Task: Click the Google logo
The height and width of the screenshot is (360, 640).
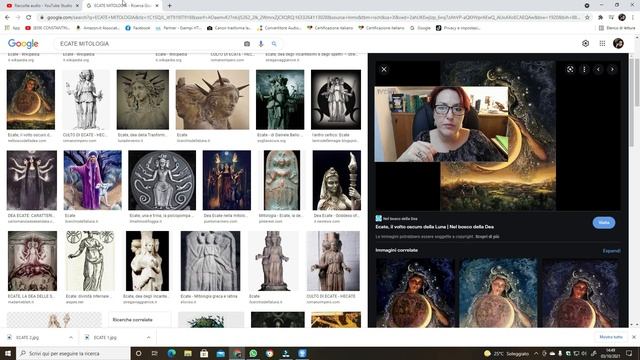Action: coord(23,44)
